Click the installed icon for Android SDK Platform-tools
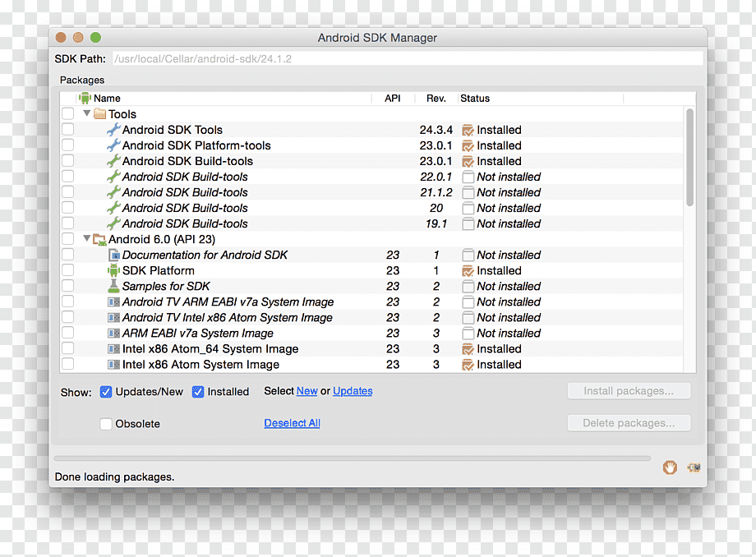 point(468,145)
